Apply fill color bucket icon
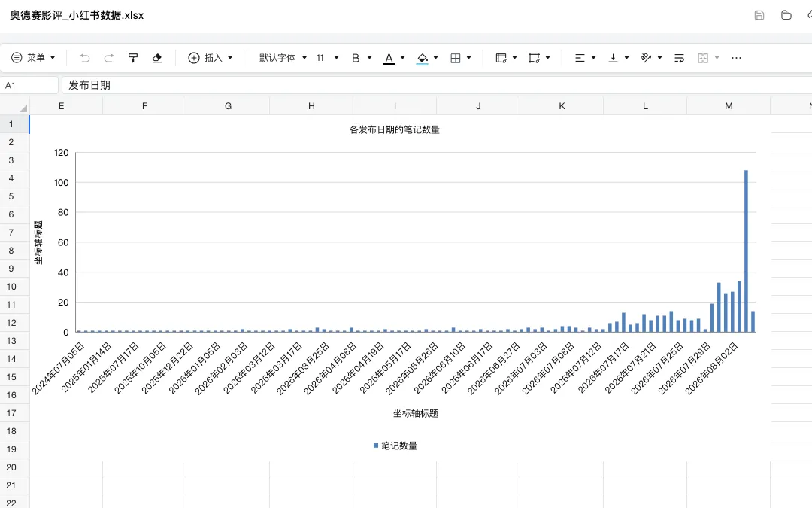Image resolution: width=812 pixels, height=508 pixels. pyautogui.click(x=423, y=59)
